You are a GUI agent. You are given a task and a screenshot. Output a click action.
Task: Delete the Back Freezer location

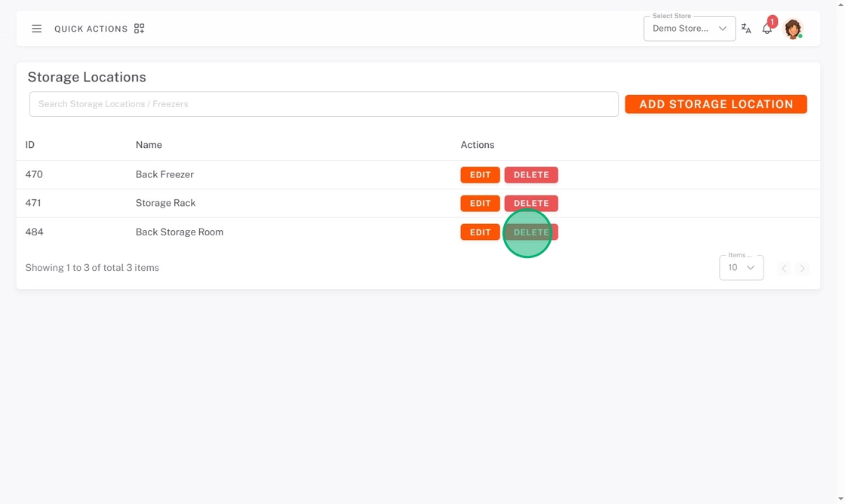click(531, 174)
